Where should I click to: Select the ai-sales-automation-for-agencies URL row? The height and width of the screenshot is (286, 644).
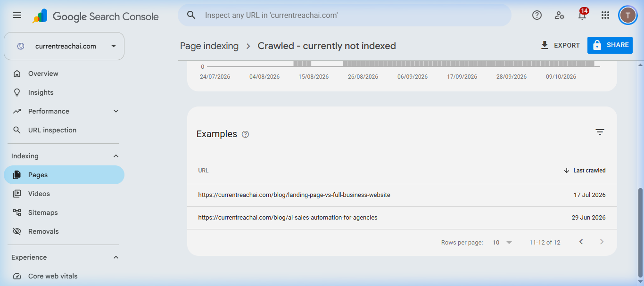pos(402,218)
